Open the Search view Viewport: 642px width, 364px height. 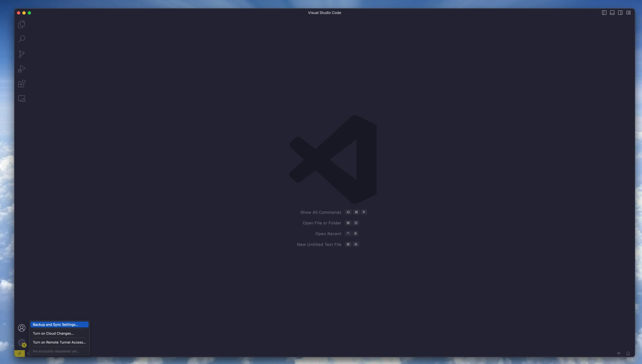[22, 39]
